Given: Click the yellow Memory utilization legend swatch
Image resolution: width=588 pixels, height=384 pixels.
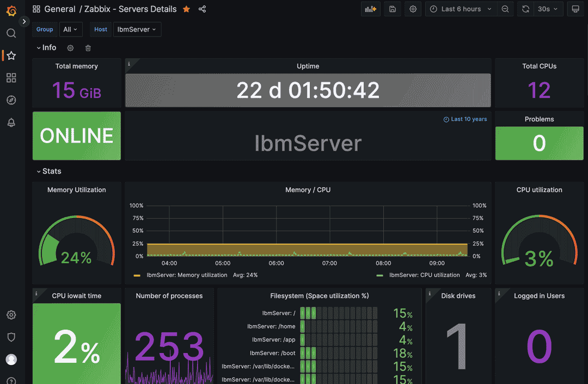Looking at the screenshot, I should point(137,275).
